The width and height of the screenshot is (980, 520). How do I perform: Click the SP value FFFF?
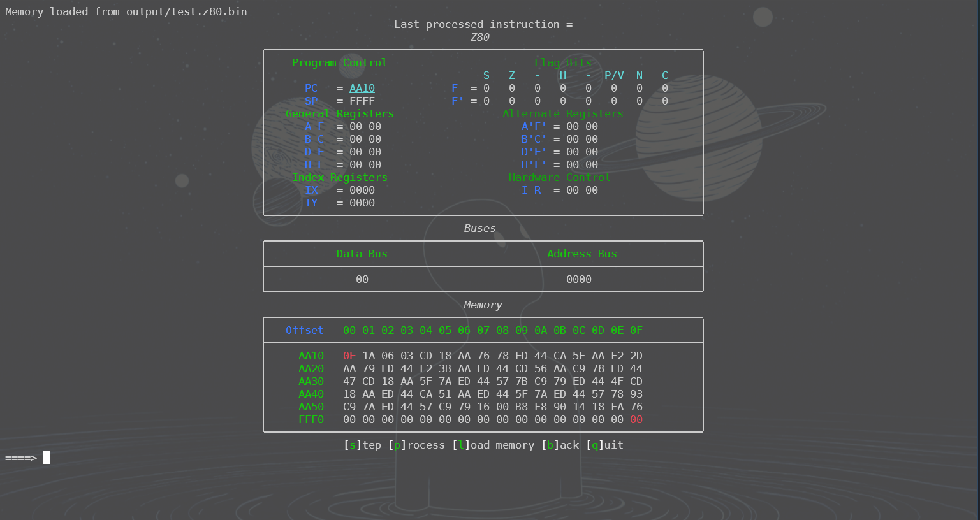click(x=362, y=101)
